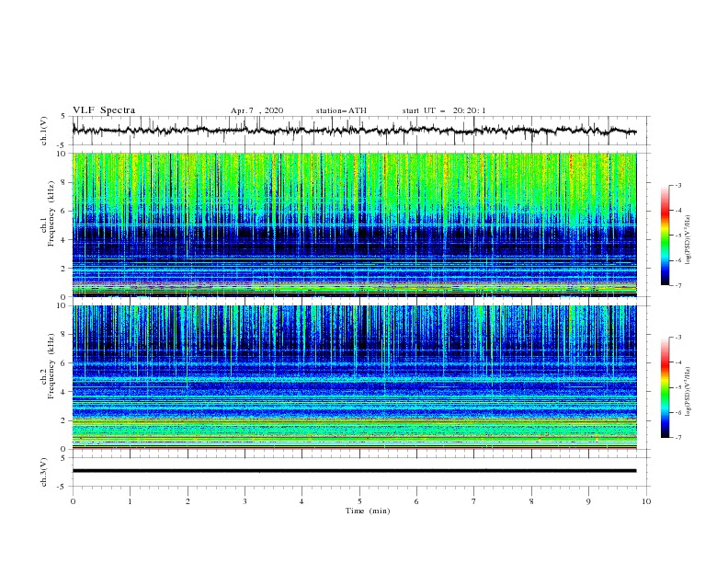The image size is (728, 563).
Task: Click the "8" kHz tick on ch.1 frequency axis
Action: 64,182
